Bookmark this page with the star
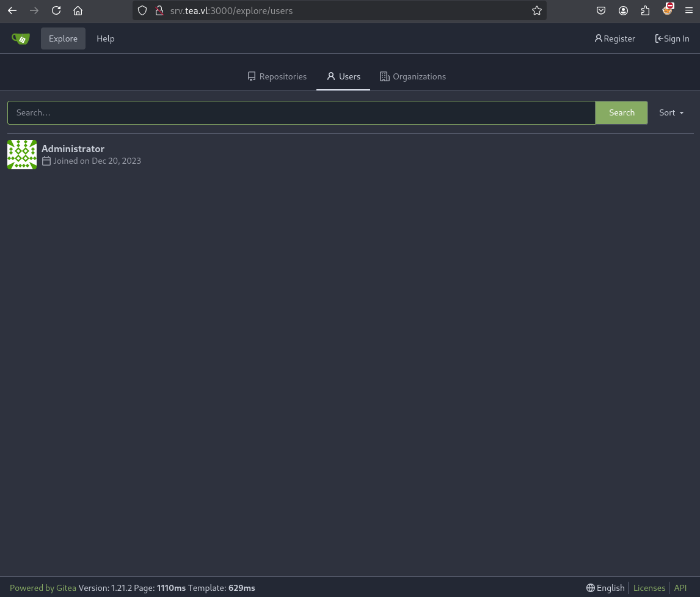 (537, 11)
